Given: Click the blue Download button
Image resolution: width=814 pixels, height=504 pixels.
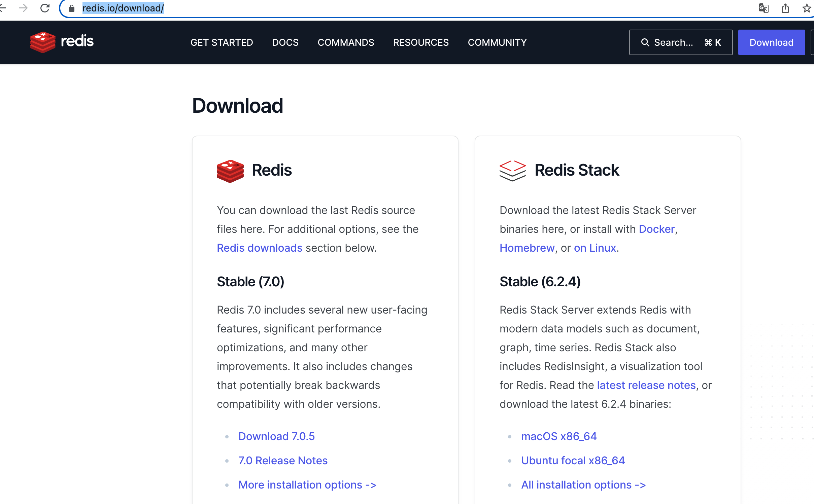Looking at the screenshot, I should pyautogui.click(x=771, y=42).
